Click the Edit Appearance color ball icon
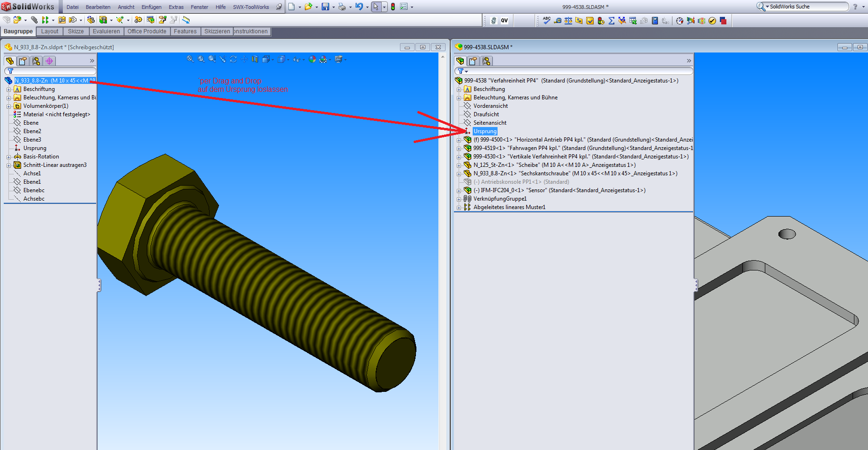This screenshot has width=868, height=450. point(312,59)
